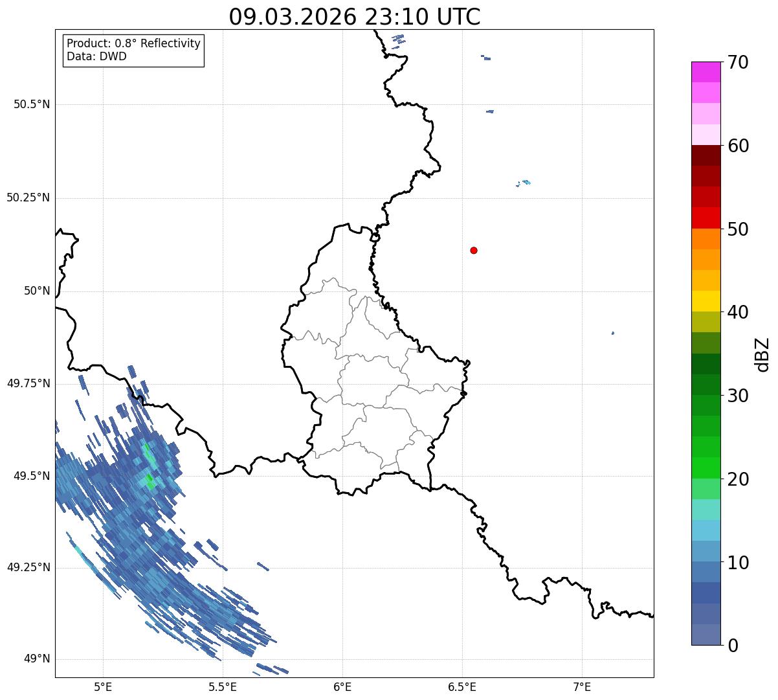This screenshot has width=778, height=700.
Task: Click the orange colorbar swatch just below 50
Action: point(706,239)
